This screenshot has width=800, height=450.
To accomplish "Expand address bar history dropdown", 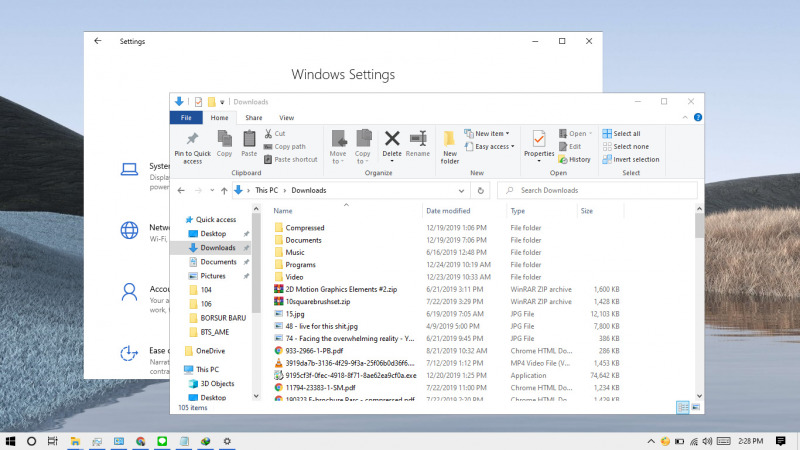I will click(x=461, y=190).
